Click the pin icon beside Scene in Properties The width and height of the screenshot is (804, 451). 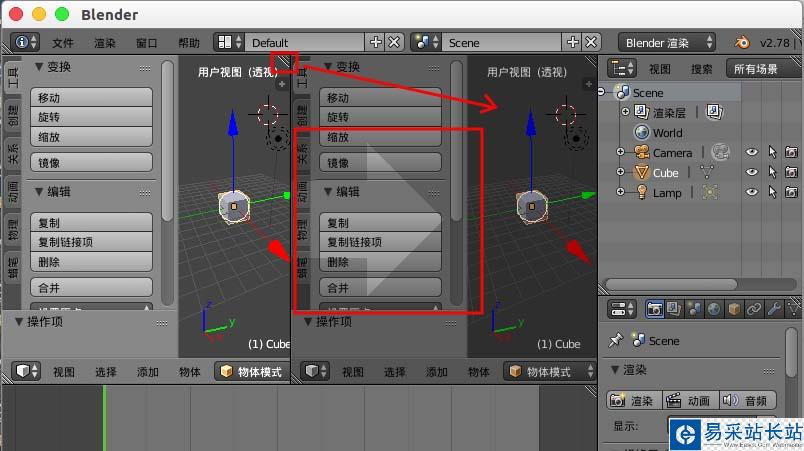615,340
